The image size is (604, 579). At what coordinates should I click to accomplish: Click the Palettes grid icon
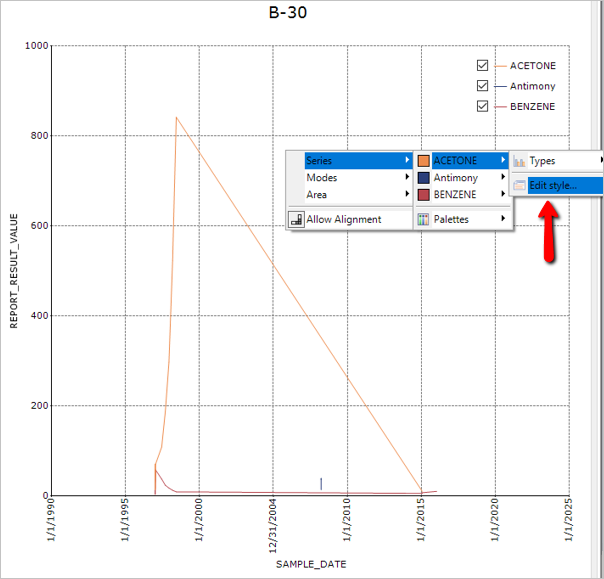click(x=424, y=219)
